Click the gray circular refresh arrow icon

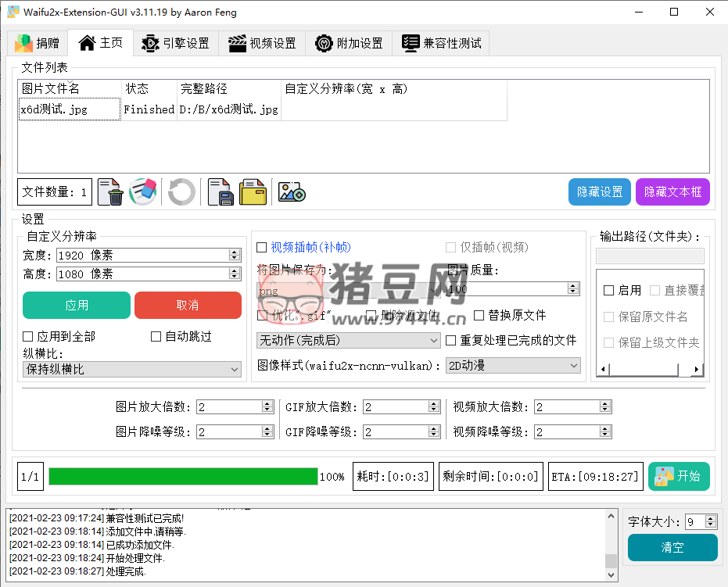pyautogui.click(x=181, y=192)
